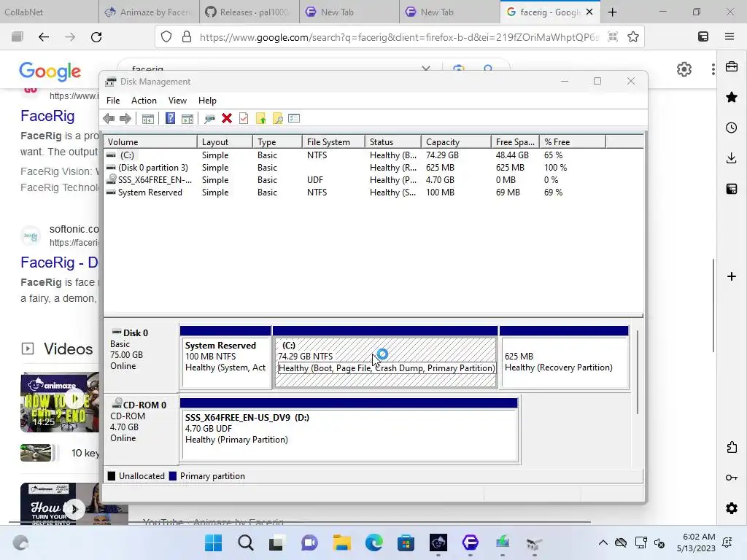Open sidebar History clock icon

731,128
